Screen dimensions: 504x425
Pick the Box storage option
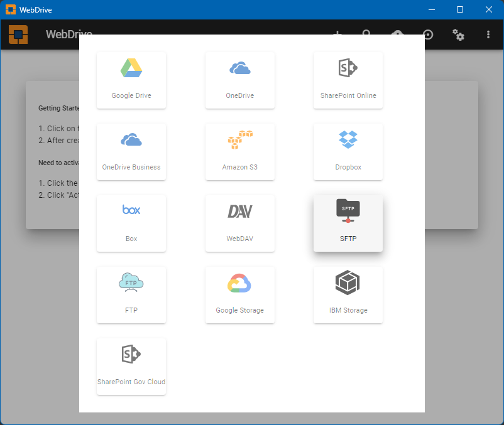click(x=131, y=223)
